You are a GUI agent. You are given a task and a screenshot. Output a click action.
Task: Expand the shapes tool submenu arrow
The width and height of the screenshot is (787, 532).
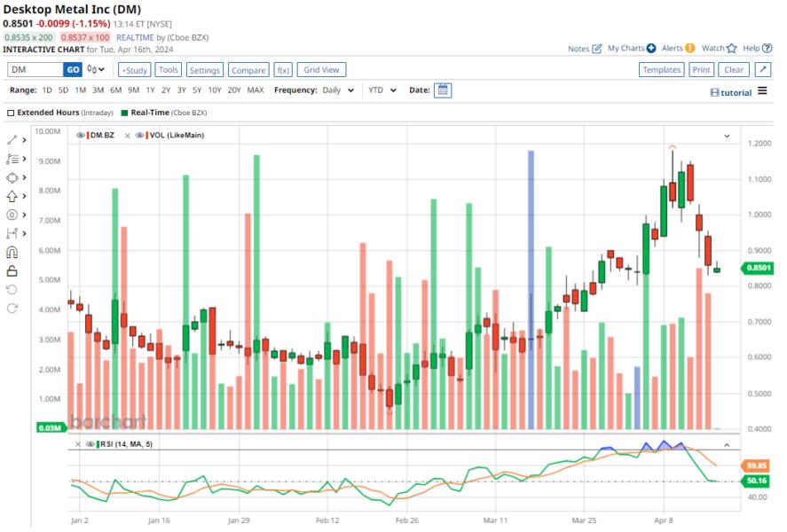pyautogui.click(x=24, y=177)
